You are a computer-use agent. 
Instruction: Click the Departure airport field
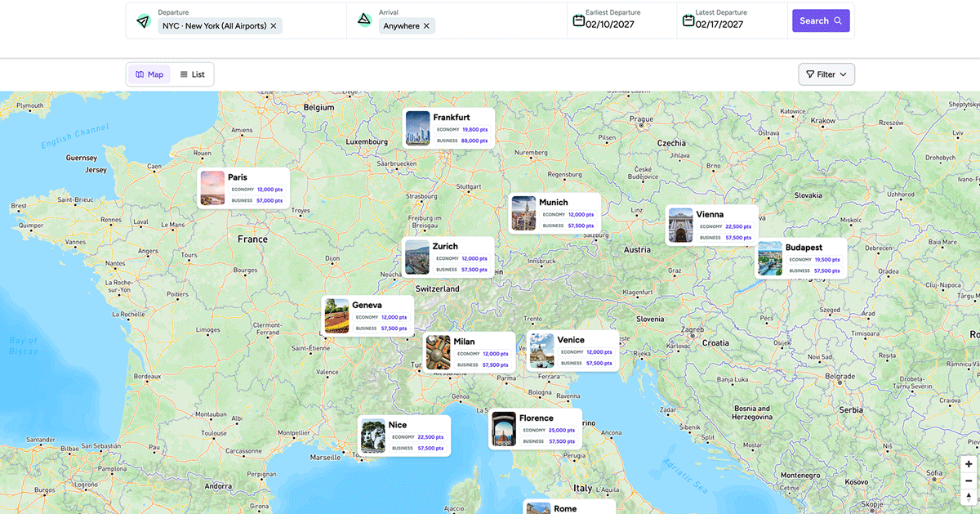237,20
